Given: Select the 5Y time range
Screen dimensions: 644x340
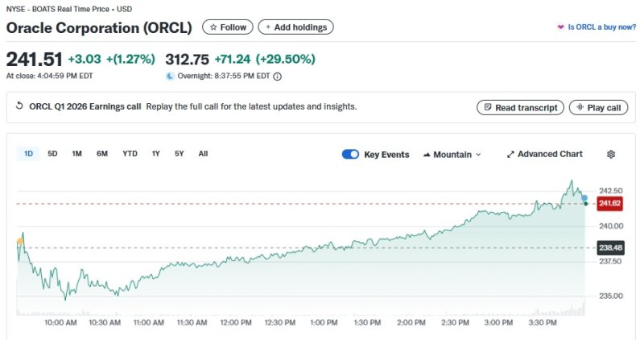Looking at the screenshot, I should click(179, 154).
